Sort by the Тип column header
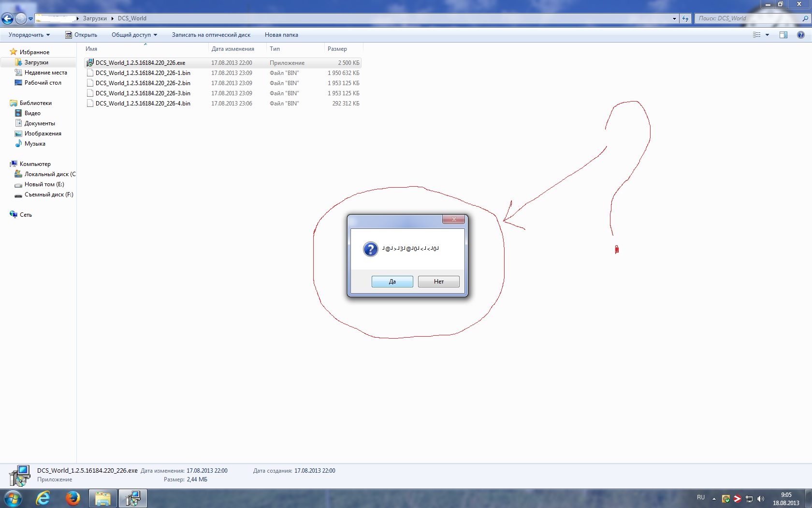The image size is (812, 508). (296, 49)
